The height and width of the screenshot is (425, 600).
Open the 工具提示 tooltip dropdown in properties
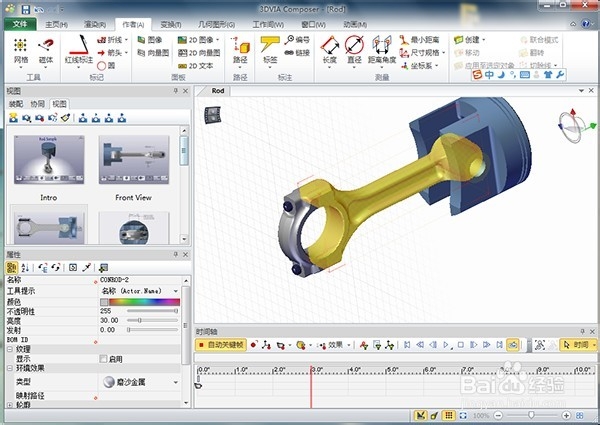[x=176, y=291]
